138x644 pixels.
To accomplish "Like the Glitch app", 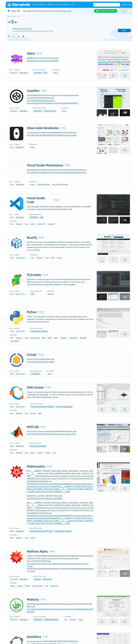I will (39, 53).
